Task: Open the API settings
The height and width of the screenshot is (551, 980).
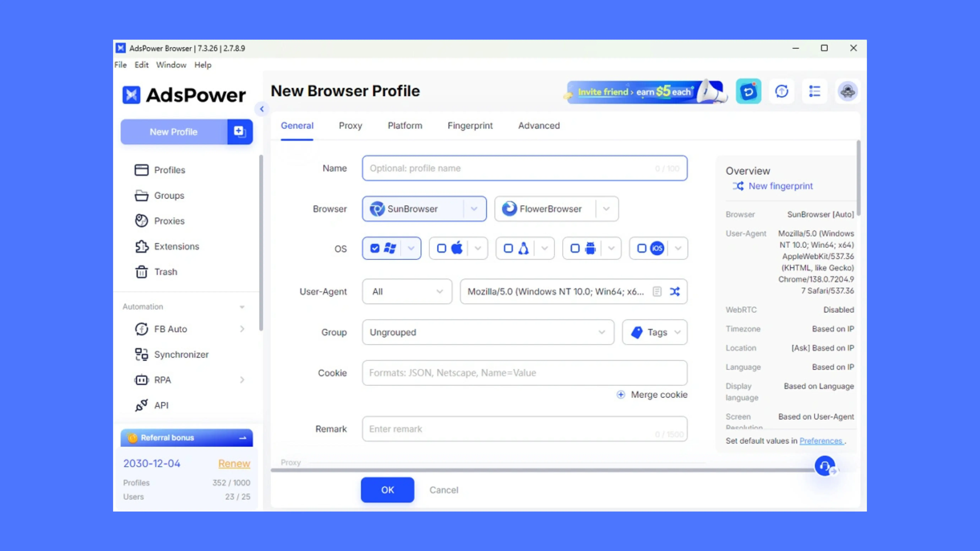Action: point(151,405)
